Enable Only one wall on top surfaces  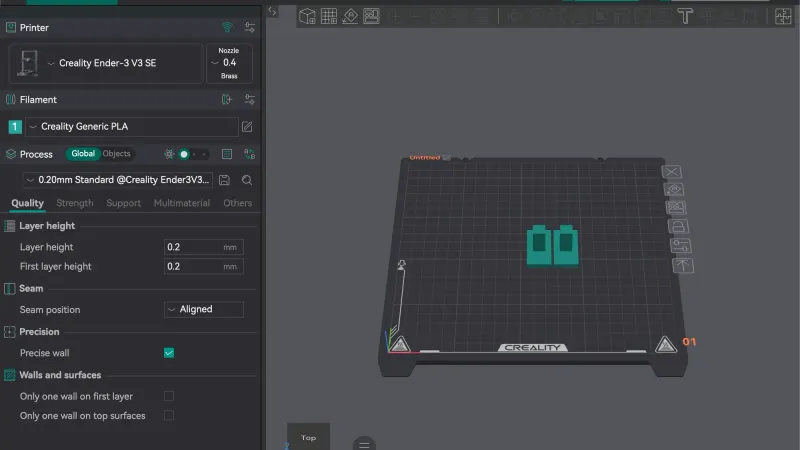coord(169,416)
